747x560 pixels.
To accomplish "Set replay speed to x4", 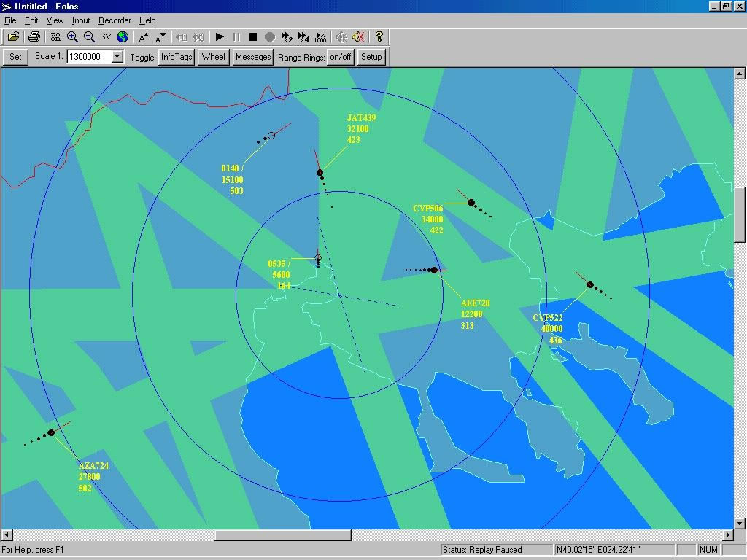I will (x=303, y=36).
